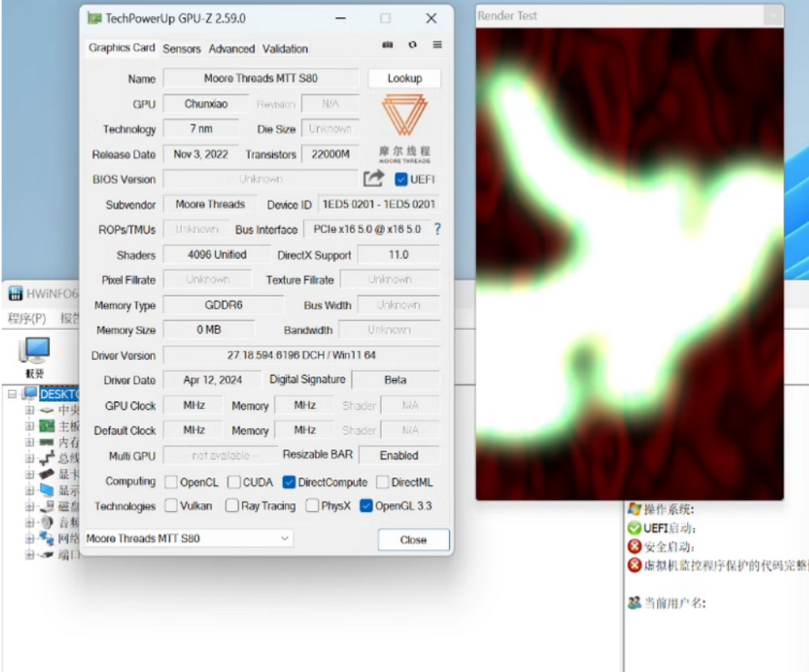
Task: Click the Resizable BAR value Enabled
Action: (399, 455)
